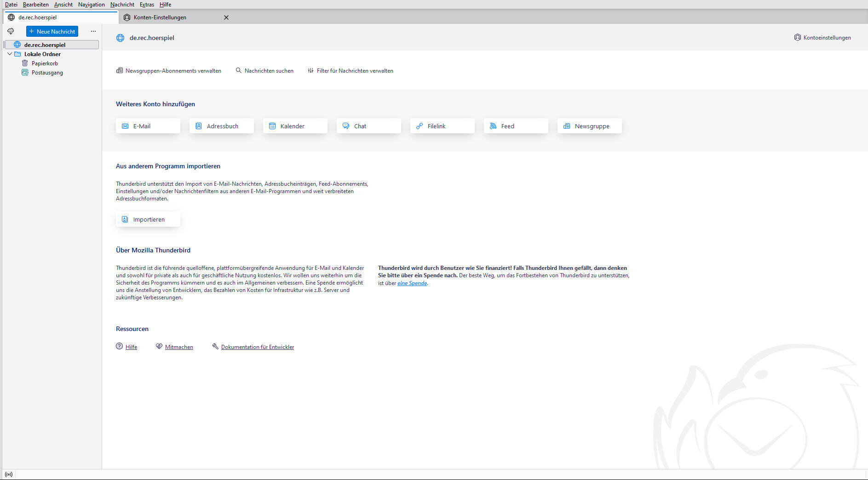Click the Kalender icon
Viewport: 868px width, 480px height.
272,126
